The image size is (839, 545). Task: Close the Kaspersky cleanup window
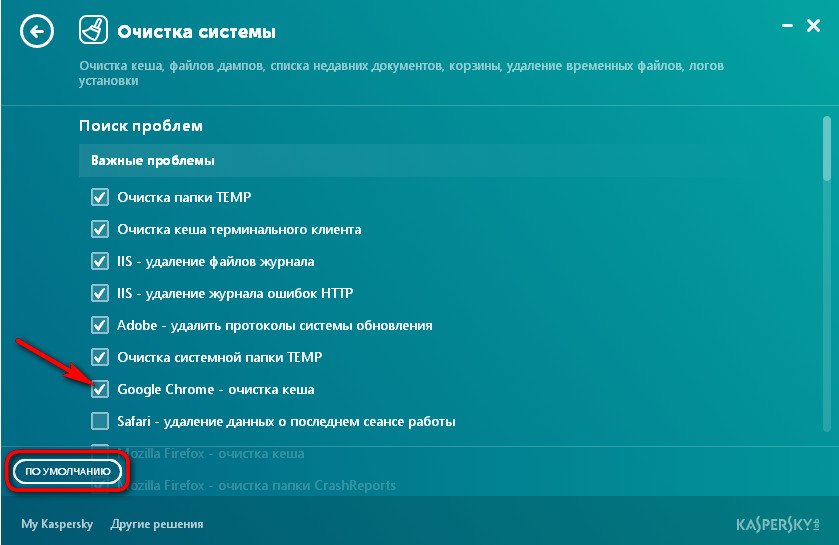(x=813, y=26)
